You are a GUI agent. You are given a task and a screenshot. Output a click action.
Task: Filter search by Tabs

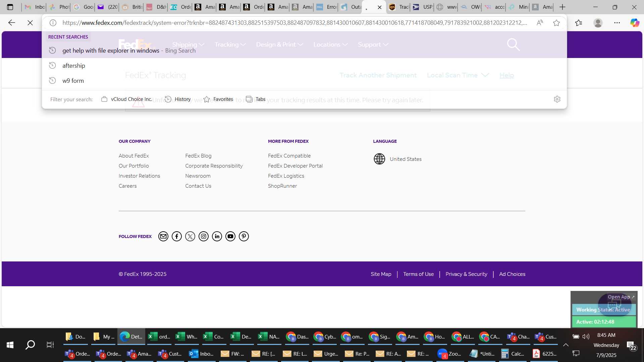coord(256,99)
